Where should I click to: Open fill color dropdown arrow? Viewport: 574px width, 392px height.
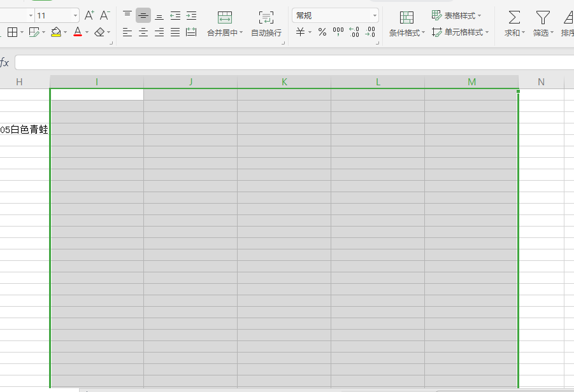pos(65,32)
